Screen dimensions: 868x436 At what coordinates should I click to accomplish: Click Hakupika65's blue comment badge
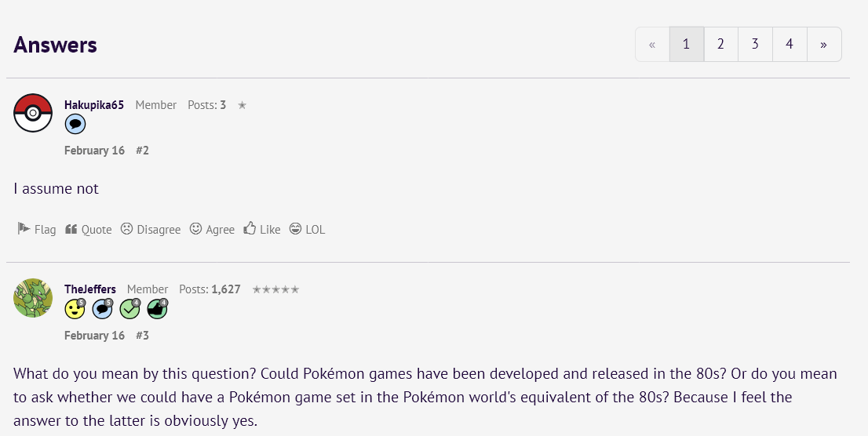[x=75, y=125]
